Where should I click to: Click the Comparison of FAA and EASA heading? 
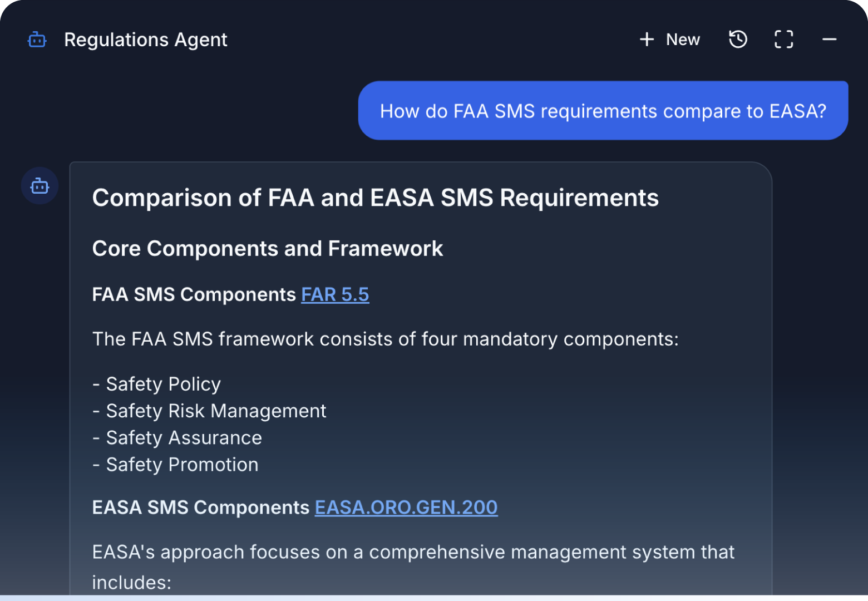click(x=375, y=198)
